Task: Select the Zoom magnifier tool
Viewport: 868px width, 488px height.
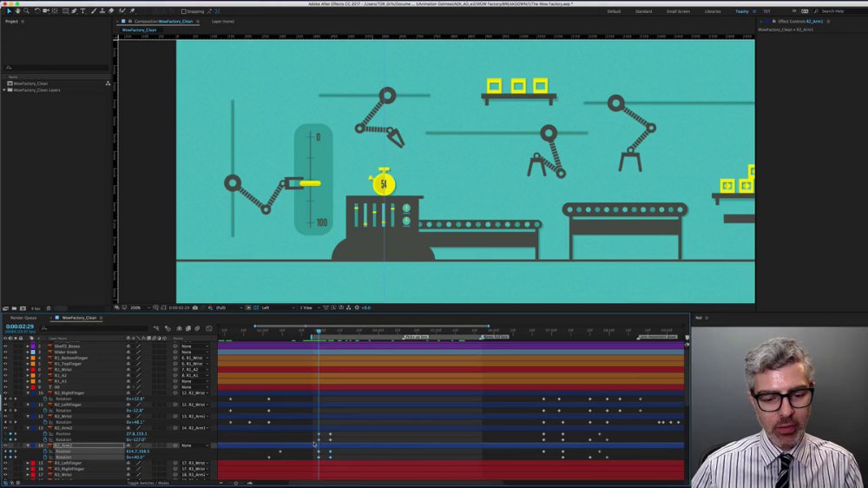Action: (26, 11)
